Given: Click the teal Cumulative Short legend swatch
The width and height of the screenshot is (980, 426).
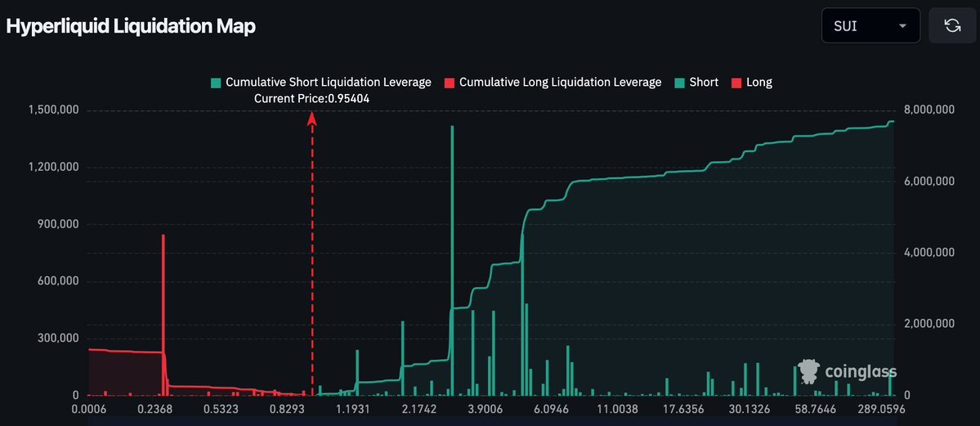Looking at the screenshot, I should (216, 83).
